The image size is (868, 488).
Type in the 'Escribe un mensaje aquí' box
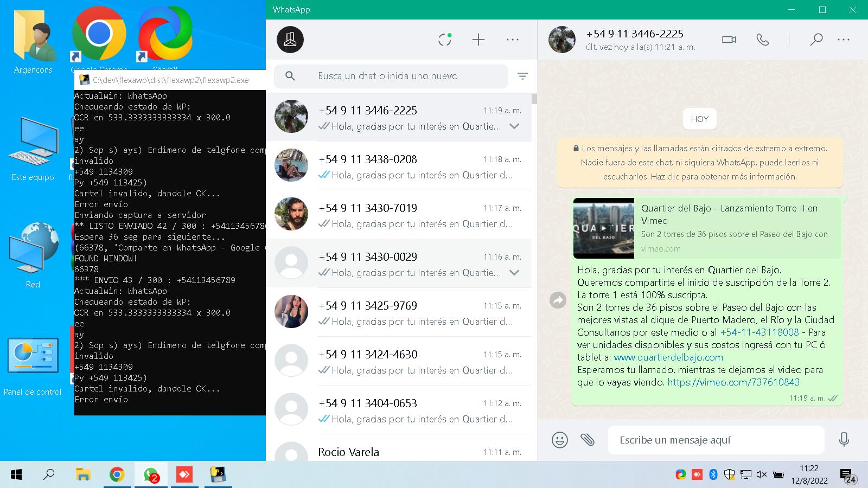click(x=716, y=440)
